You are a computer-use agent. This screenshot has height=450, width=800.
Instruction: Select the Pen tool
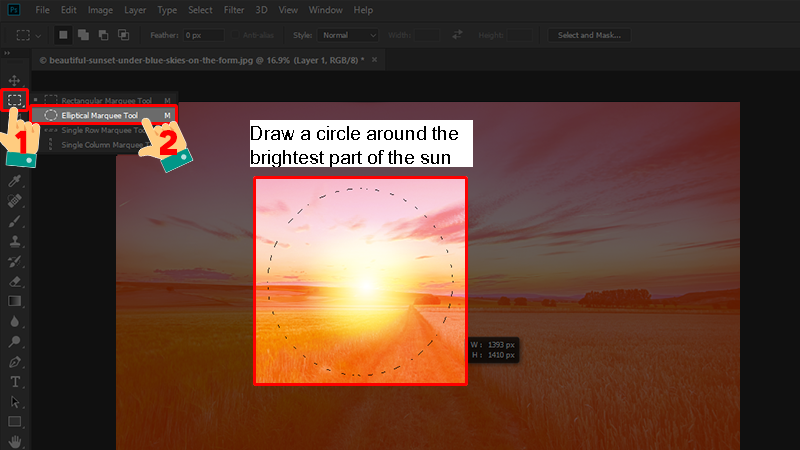[14, 362]
